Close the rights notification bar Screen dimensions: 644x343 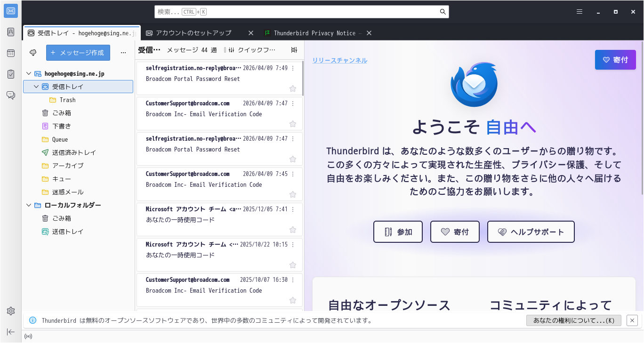[x=633, y=320]
